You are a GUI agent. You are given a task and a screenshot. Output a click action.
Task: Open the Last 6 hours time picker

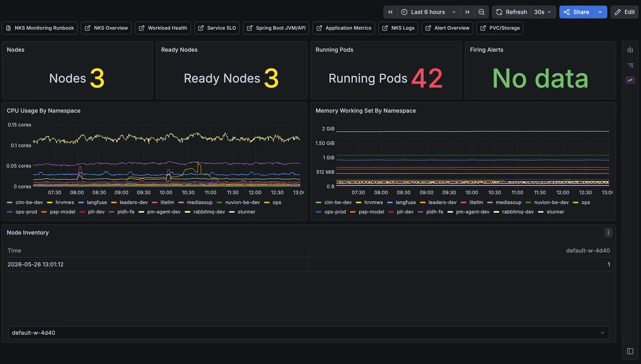coord(429,12)
